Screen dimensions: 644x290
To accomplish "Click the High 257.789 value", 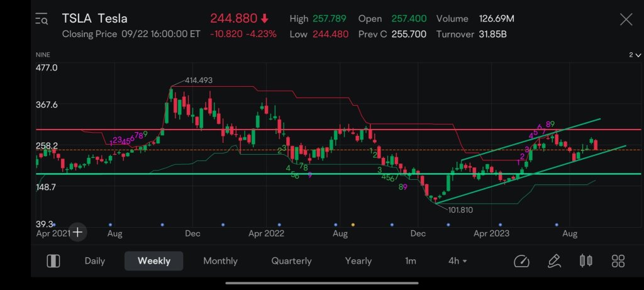I will [x=330, y=19].
